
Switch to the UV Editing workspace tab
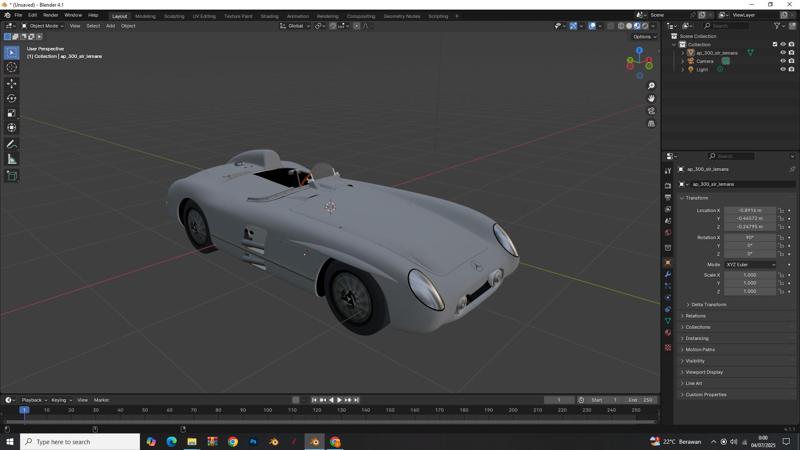coord(204,16)
